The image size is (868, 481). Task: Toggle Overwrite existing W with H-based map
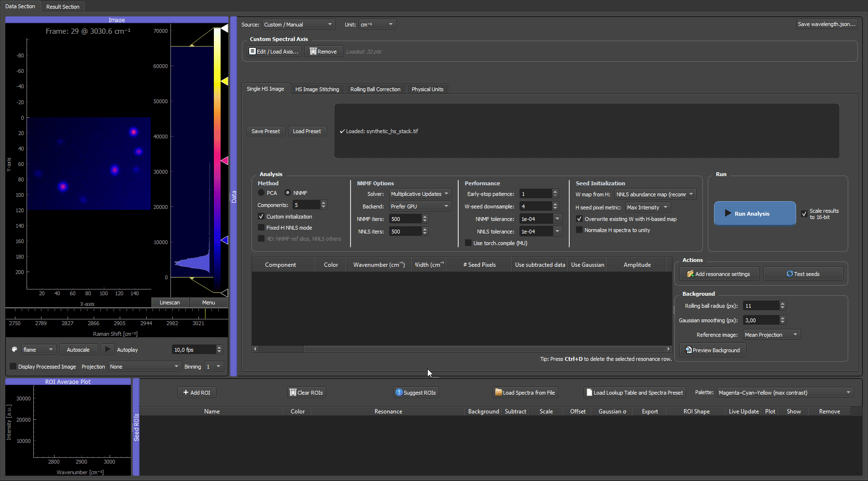pos(579,219)
